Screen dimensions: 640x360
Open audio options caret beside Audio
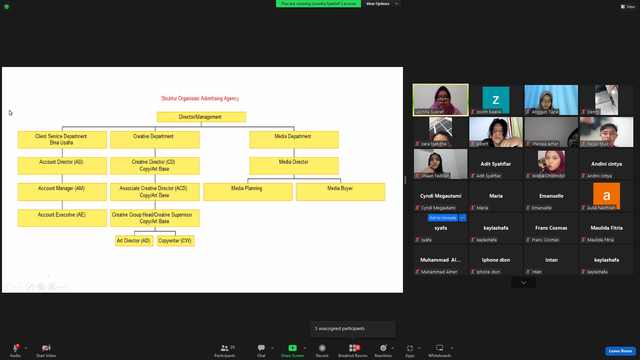click(26, 348)
